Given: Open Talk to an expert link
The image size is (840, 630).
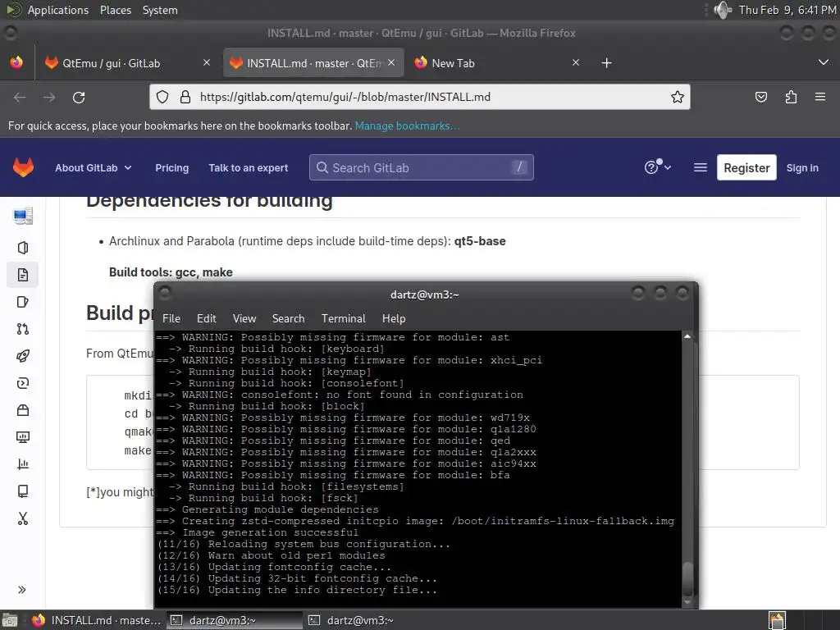Looking at the screenshot, I should [248, 167].
